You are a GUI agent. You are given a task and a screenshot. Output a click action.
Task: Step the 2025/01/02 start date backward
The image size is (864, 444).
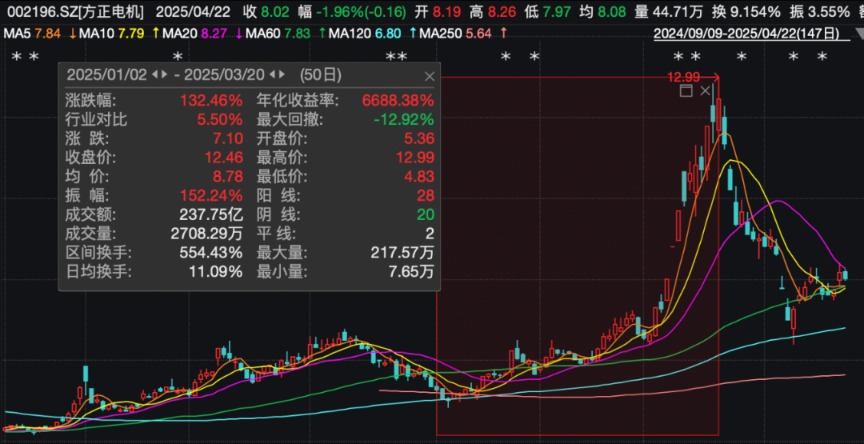pos(155,75)
